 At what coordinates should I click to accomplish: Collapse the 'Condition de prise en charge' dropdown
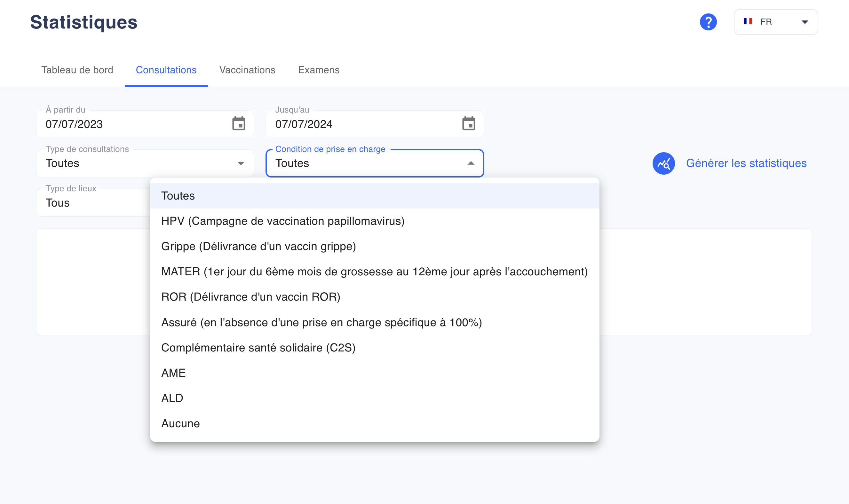375,163
